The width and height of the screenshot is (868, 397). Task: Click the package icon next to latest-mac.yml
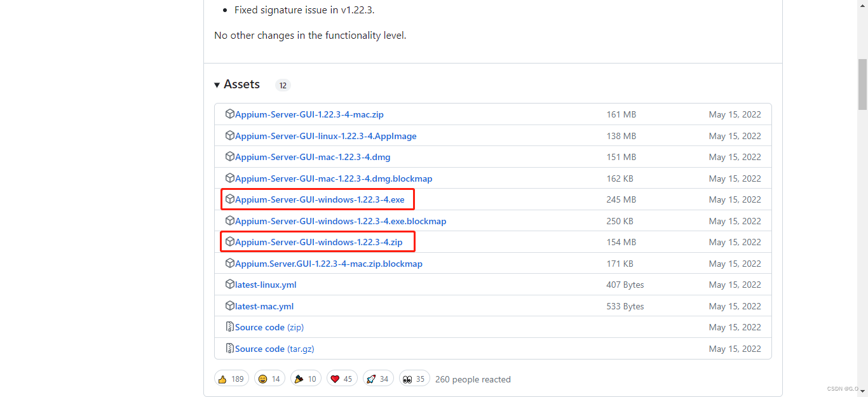[229, 306]
